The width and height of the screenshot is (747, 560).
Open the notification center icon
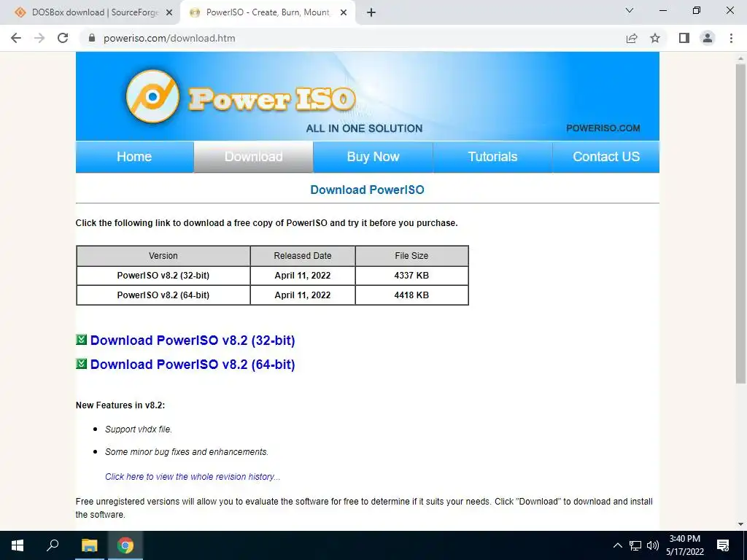pyautogui.click(x=723, y=545)
